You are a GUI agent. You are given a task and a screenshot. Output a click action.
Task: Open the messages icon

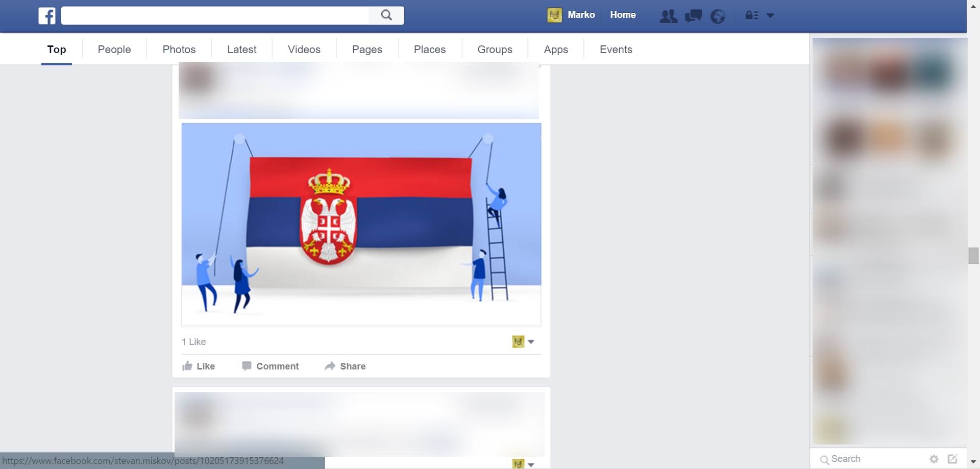pyautogui.click(x=693, y=16)
